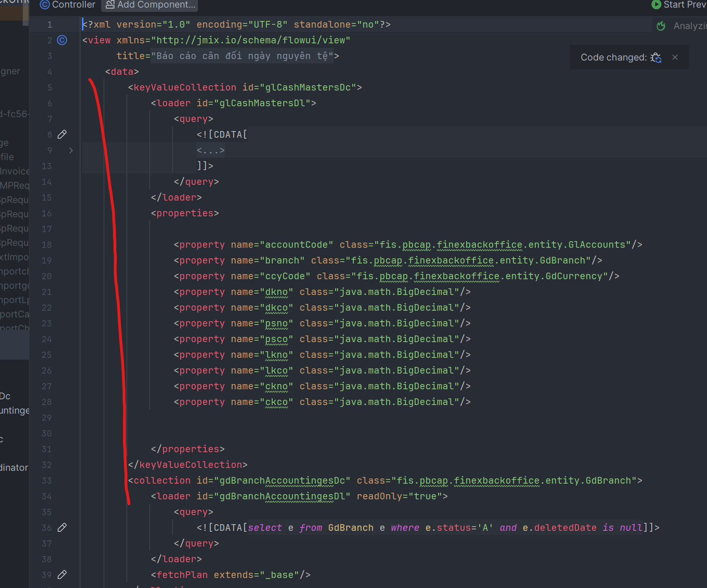
Task: Click the <properties> opening tag on line 16
Action: coord(185,213)
